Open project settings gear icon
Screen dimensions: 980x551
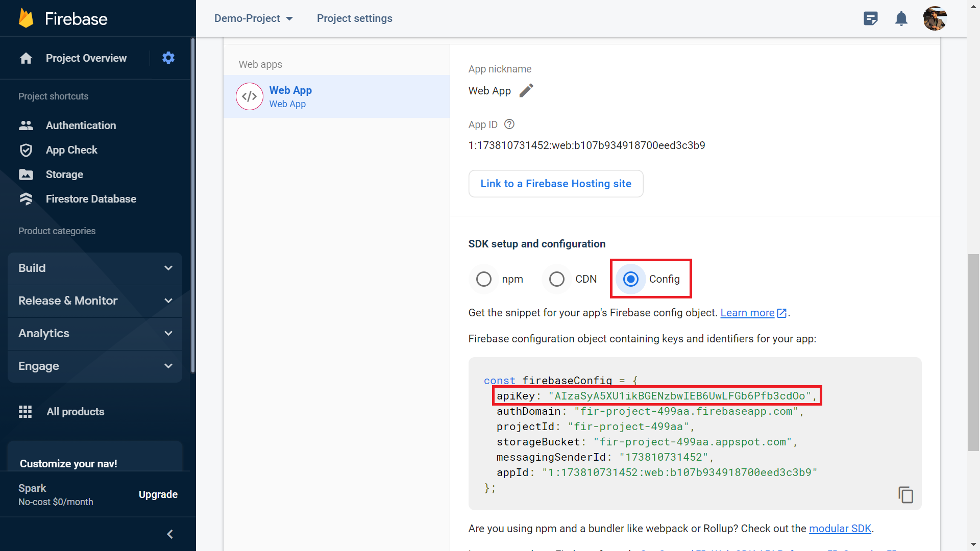168,58
